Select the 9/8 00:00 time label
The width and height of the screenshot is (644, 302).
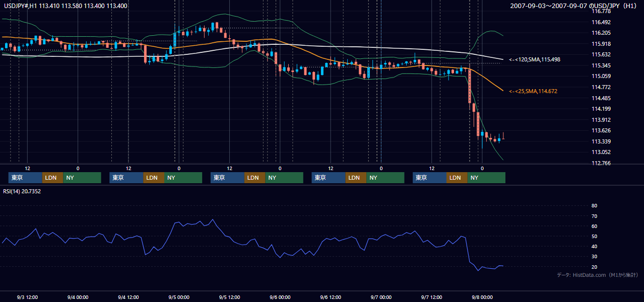click(x=482, y=297)
